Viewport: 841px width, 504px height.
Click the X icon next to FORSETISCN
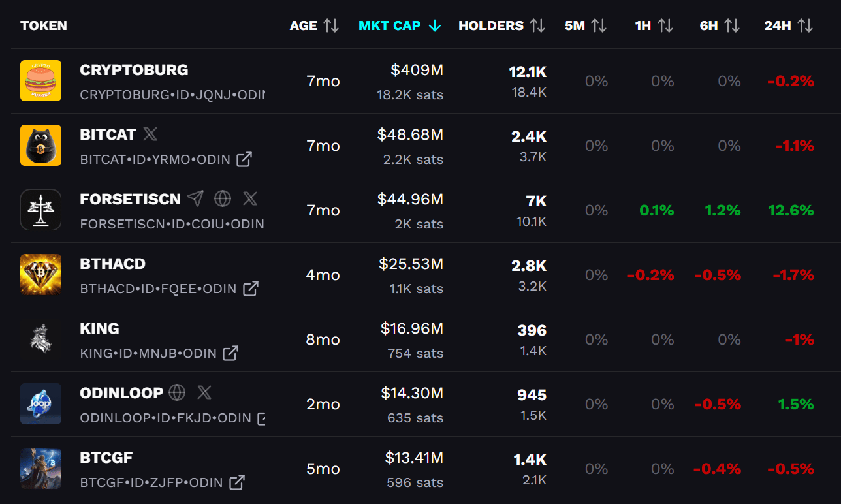pos(250,198)
